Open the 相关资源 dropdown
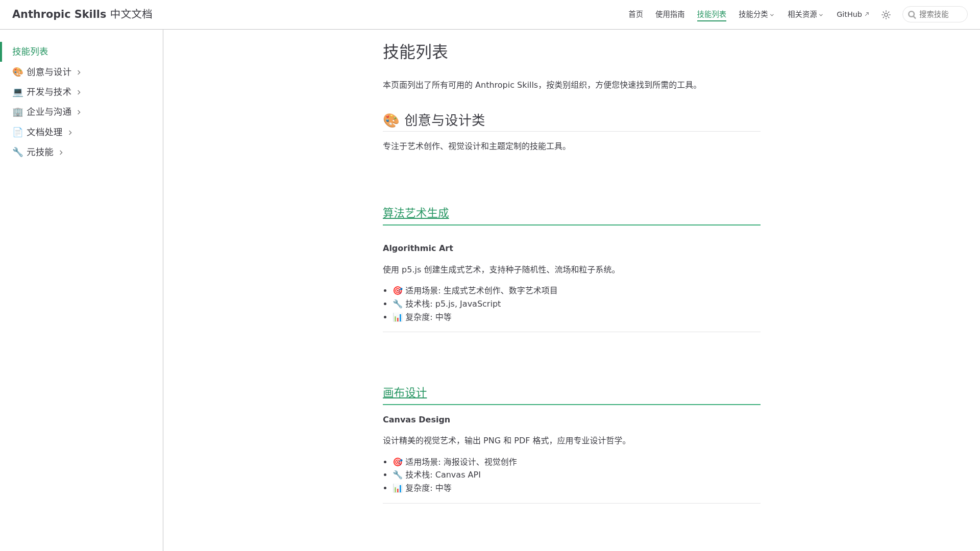 coord(804,14)
